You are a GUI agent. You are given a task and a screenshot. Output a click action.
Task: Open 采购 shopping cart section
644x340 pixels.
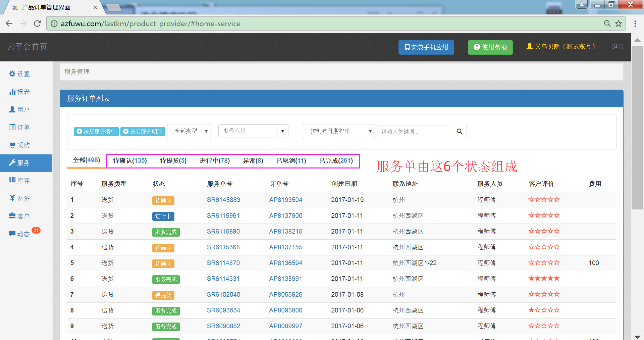[x=19, y=145]
